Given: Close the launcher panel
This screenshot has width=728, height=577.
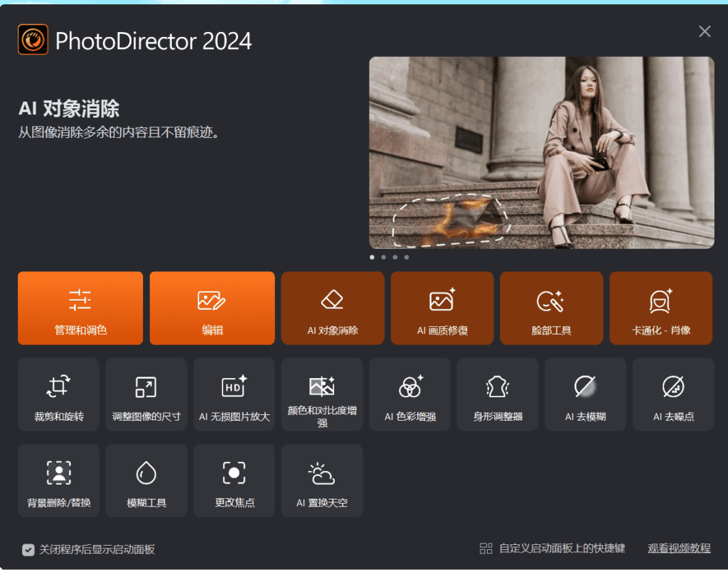Looking at the screenshot, I should [x=705, y=31].
